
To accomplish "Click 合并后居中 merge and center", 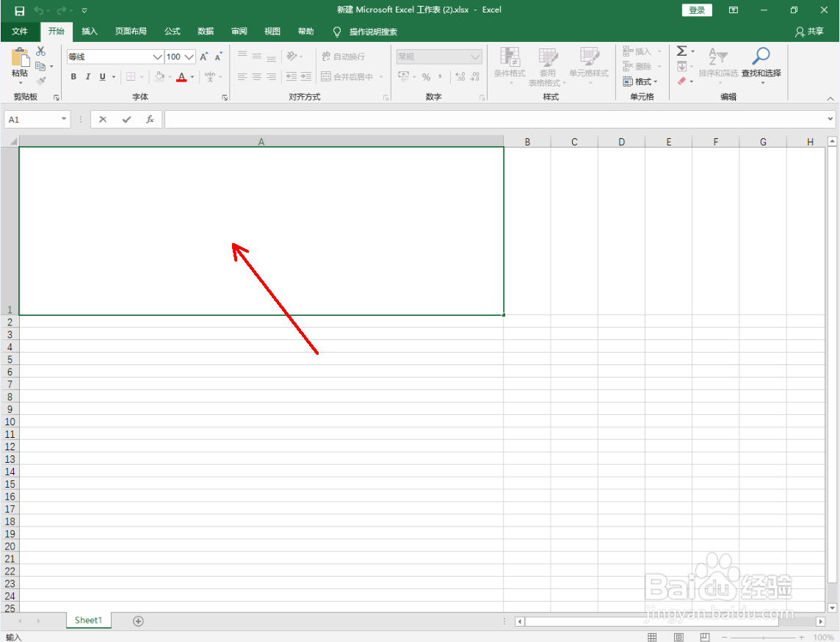I will 347,76.
